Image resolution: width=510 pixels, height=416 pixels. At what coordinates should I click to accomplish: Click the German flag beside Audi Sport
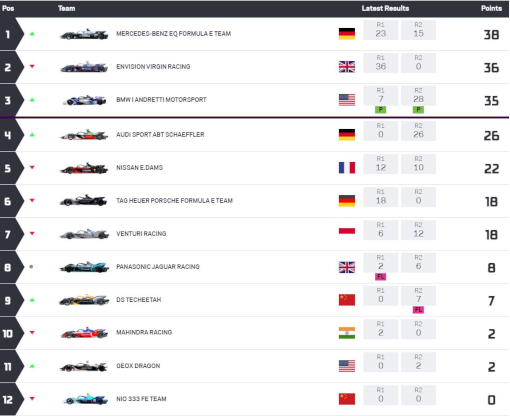click(x=347, y=135)
